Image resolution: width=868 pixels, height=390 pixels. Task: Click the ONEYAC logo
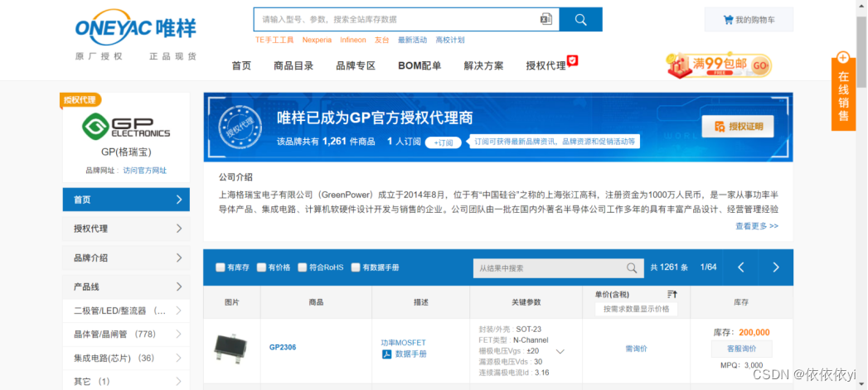click(x=136, y=27)
